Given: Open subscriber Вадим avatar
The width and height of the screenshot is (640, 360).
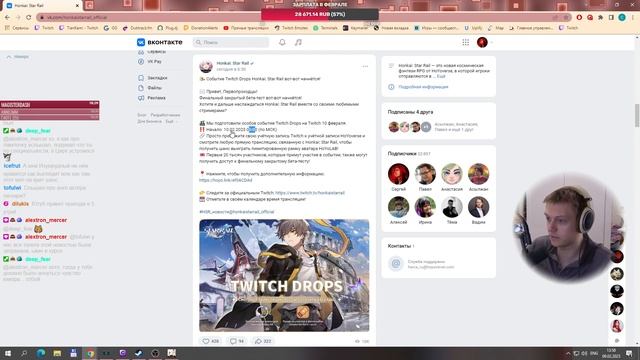Looking at the screenshot, I should point(478,207).
